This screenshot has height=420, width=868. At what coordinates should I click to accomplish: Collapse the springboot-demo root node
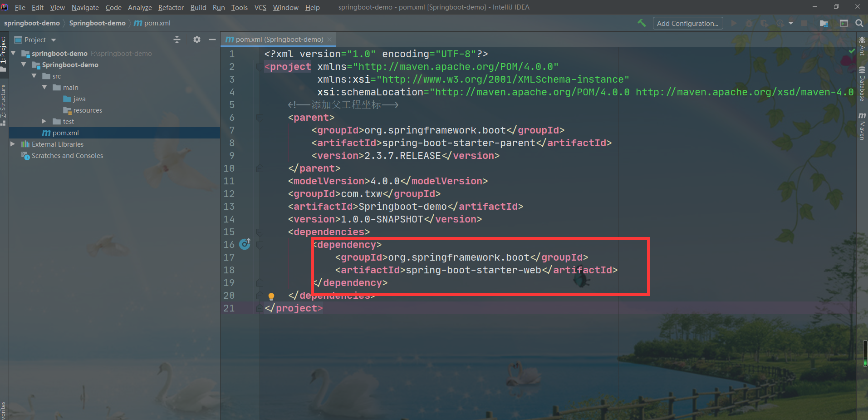(14, 53)
